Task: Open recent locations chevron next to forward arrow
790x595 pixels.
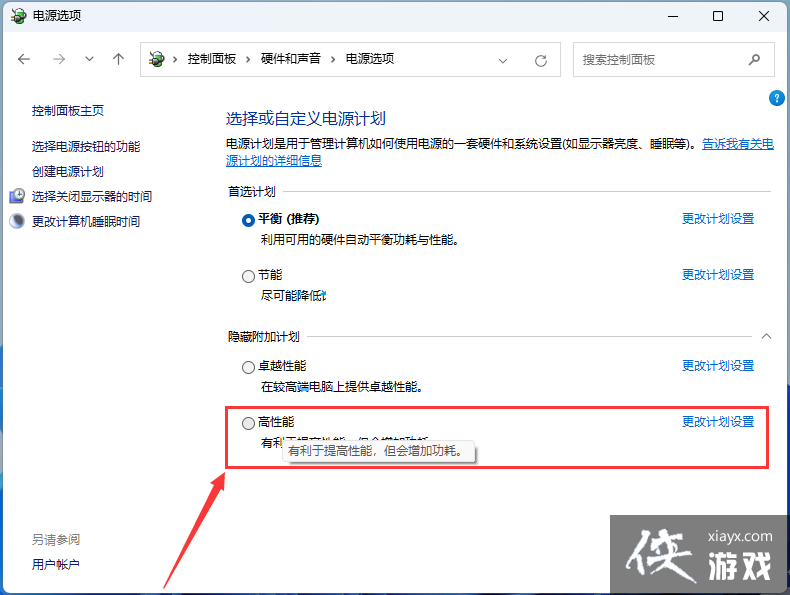Action: pyautogui.click(x=89, y=59)
